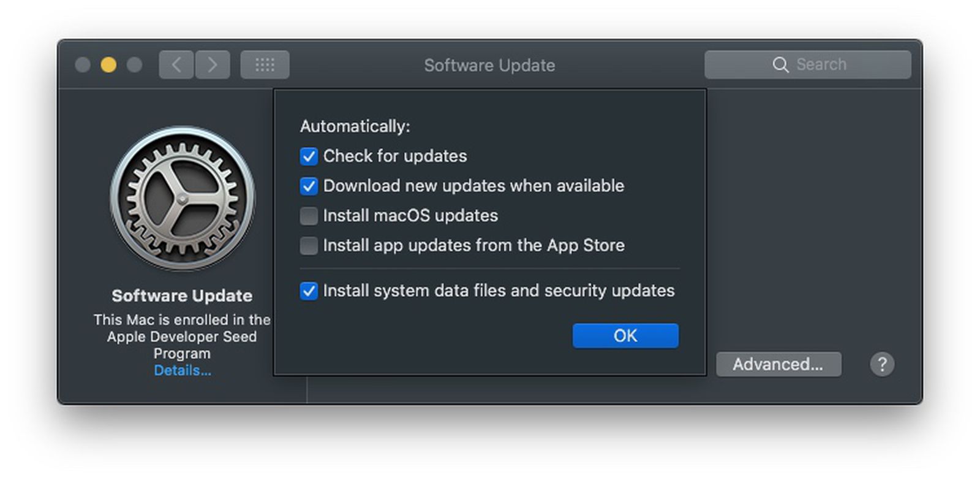Click the yellow minimize window button

108,64
